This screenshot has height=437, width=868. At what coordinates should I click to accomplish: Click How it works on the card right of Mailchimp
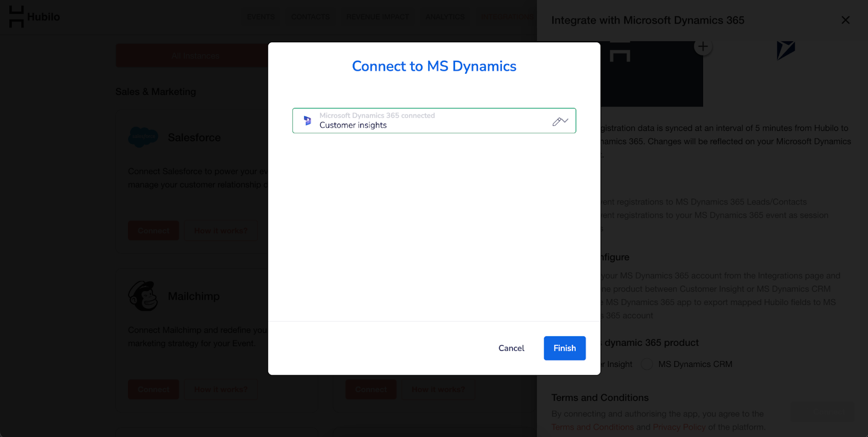click(x=438, y=389)
